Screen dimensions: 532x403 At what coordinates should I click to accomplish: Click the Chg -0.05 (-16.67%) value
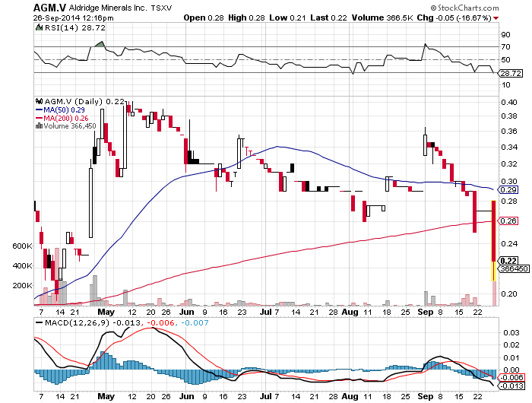454,17
